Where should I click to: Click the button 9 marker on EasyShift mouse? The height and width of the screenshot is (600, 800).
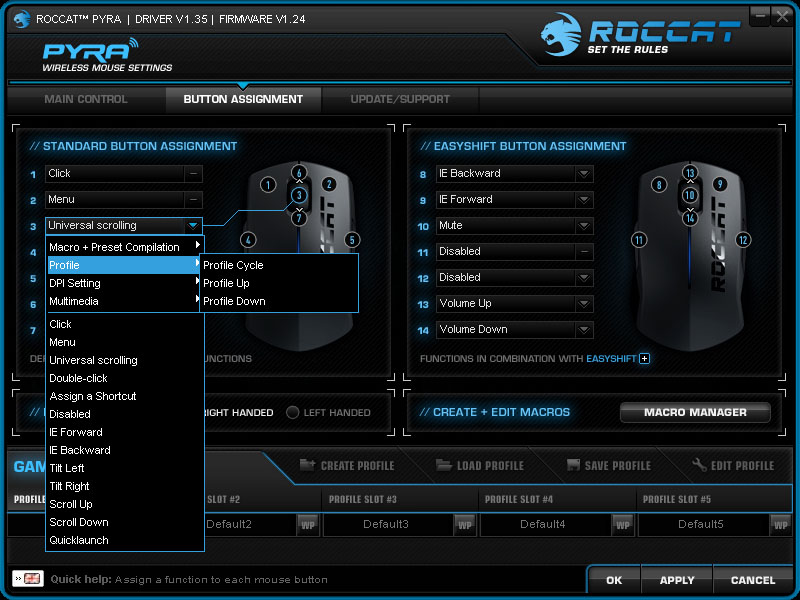(x=720, y=184)
